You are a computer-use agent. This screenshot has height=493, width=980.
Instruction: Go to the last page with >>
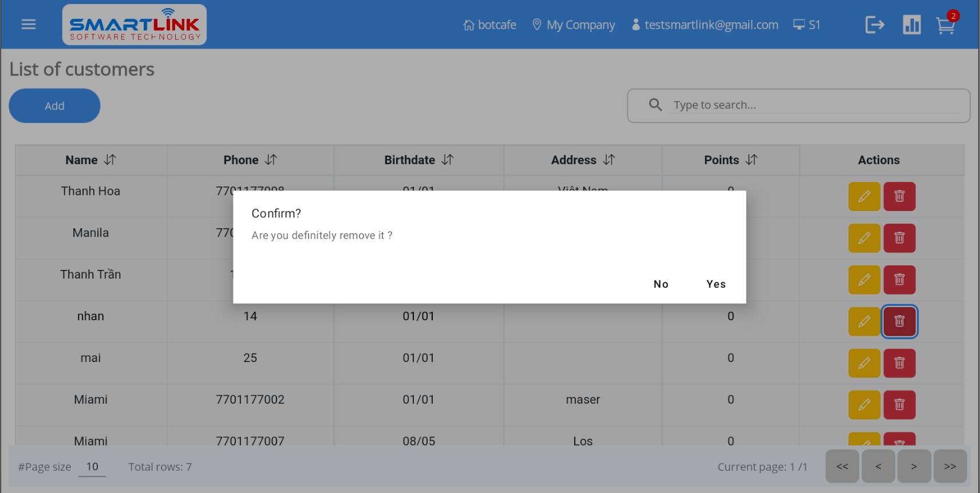pos(950,467)
